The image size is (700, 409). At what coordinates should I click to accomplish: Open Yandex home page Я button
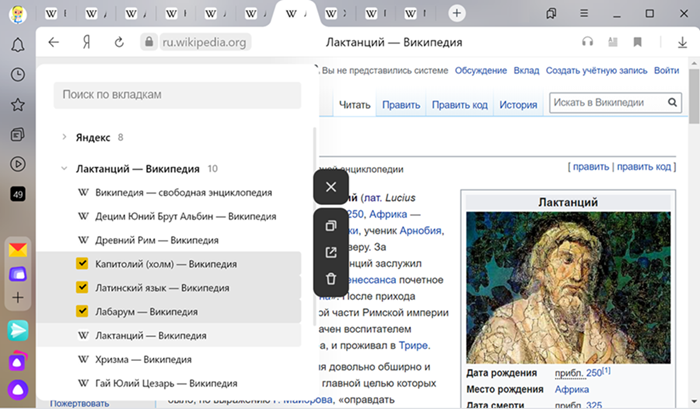87,42
